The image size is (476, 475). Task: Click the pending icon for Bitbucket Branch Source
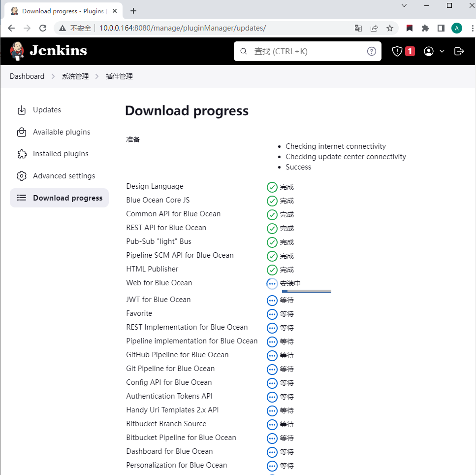pos(272,425)
